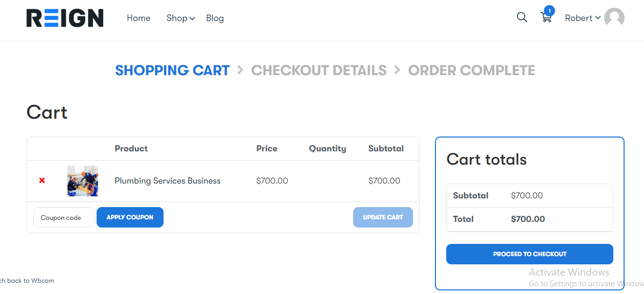Click the cart item count badge
Image resolution: width=644 pixels, height=294 pixels.
click(549, 10)
